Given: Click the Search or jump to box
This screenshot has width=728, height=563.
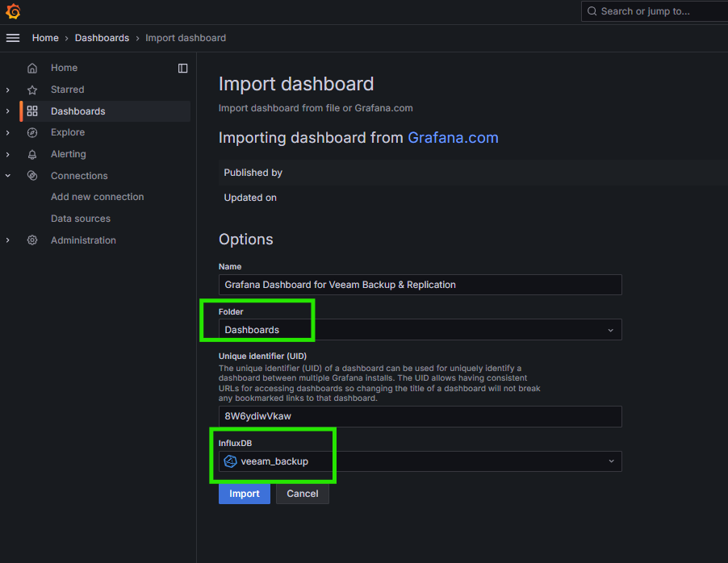Looking at the screenshot, I should pyautogui.click(x=654, y=11).
